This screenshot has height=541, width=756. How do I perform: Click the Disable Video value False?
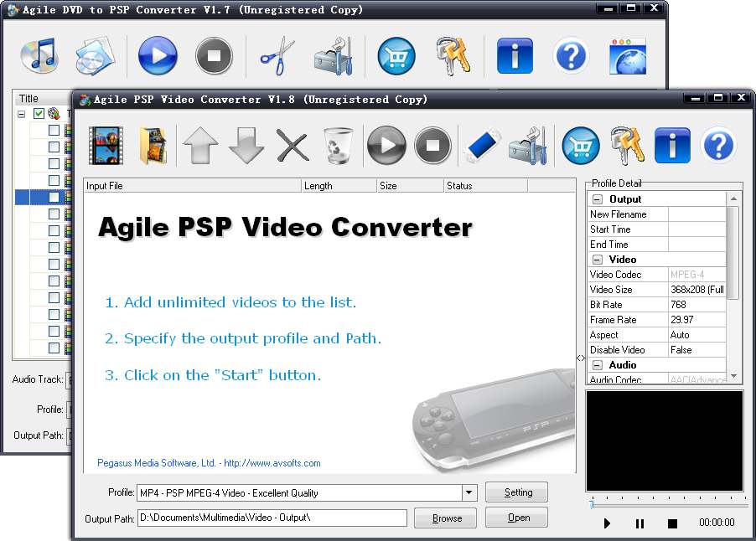pyautogui.click(x=697, y=350)
